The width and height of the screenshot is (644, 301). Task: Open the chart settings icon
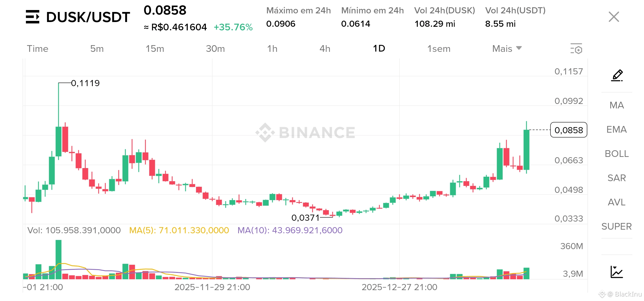click(x=576, y=49)
